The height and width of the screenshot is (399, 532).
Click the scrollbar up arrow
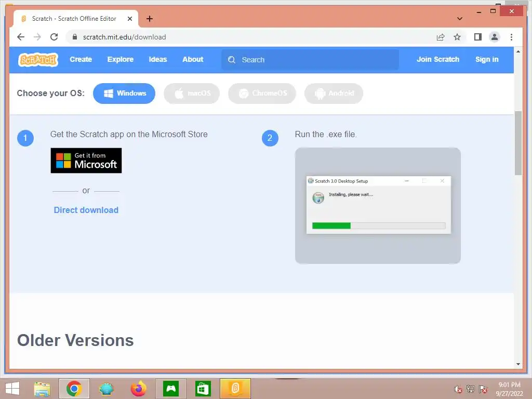point(518,51)
